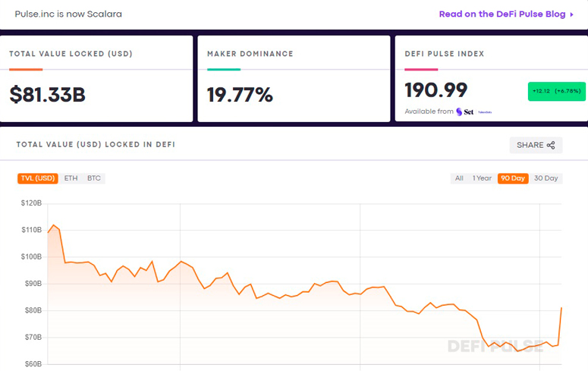Click the arrow beside Read on the DeFi Pulse Blog

572,14
